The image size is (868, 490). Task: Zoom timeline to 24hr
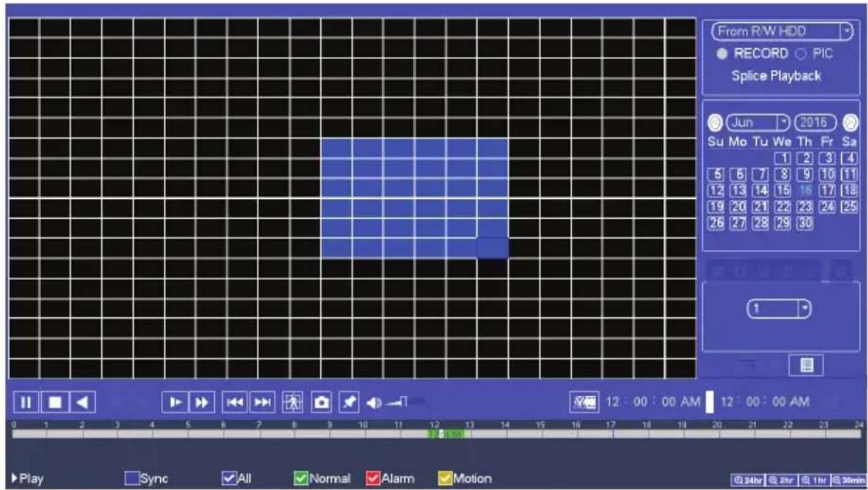click(x=747, y=479)
